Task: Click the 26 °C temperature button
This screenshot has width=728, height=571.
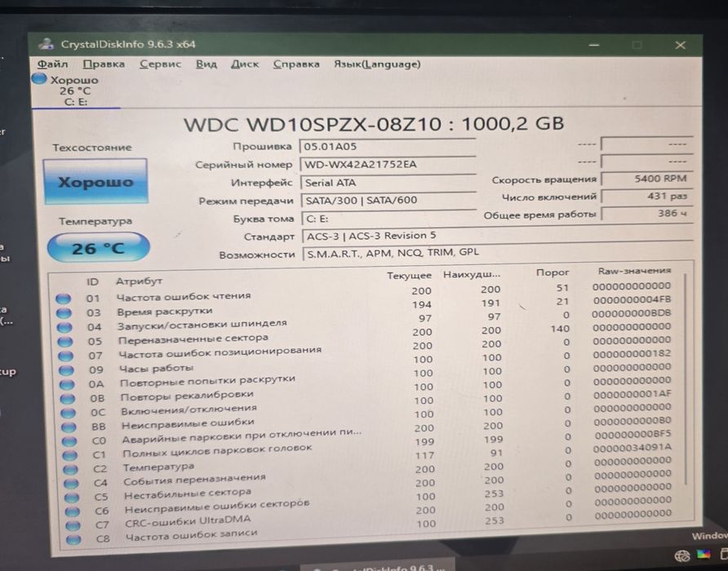Action: point(98,247)
